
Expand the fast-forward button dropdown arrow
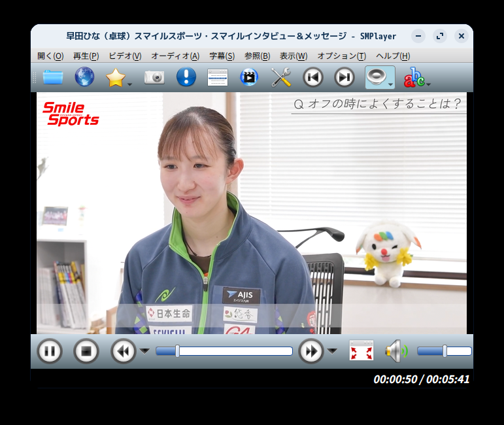pyautogui.click(x=332, y=351)
